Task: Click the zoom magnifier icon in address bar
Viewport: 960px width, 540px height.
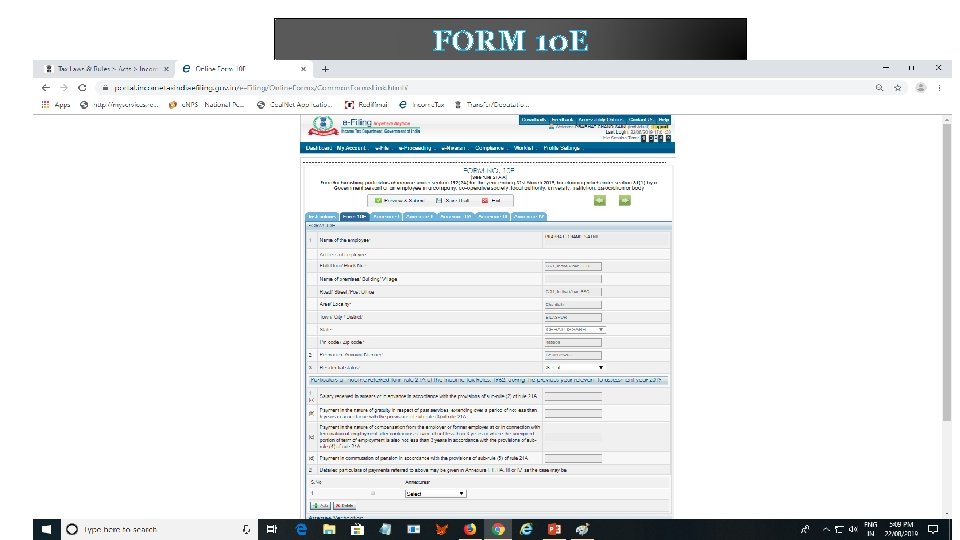Action: 879,88
